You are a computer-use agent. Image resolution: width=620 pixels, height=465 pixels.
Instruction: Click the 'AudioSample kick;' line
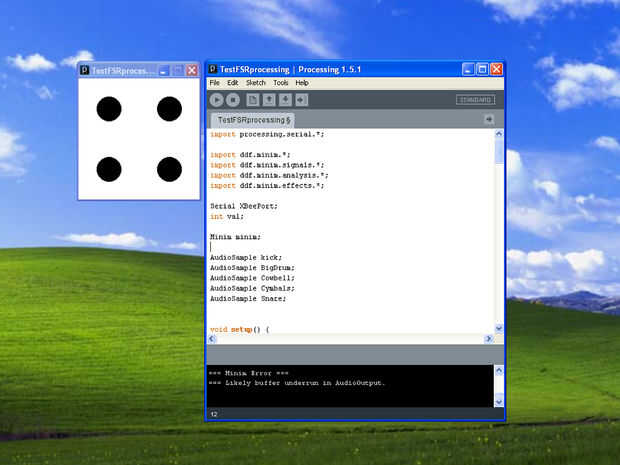coord(246,258)
